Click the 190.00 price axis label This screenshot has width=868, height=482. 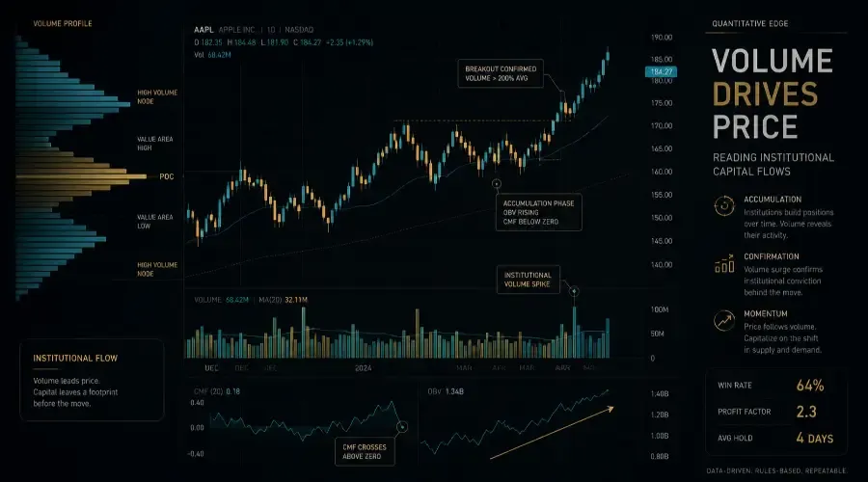pyautogui.click(x=662, y=37)
